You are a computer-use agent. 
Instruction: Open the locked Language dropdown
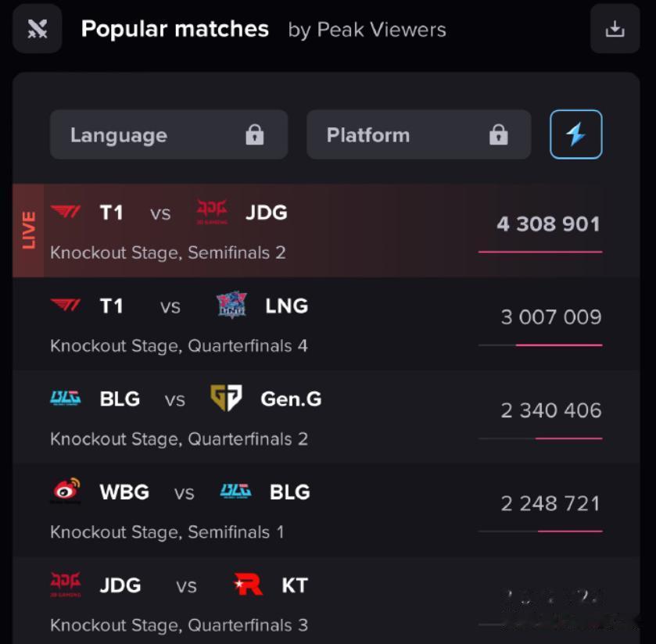click(169, 134)
